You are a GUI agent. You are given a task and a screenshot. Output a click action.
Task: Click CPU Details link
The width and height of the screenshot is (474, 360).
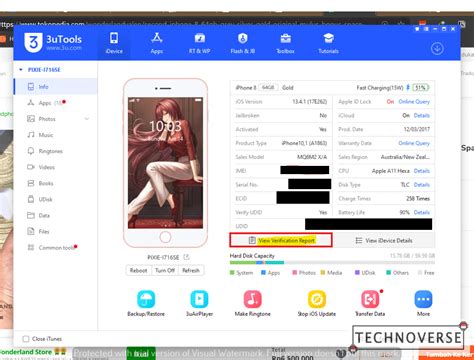coord(422,171)
